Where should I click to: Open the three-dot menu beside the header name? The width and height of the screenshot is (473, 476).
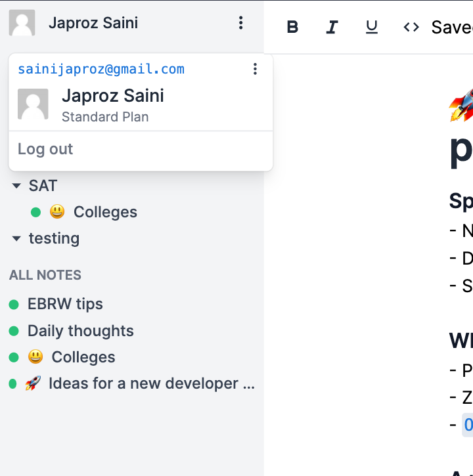(x=241, y=24)
